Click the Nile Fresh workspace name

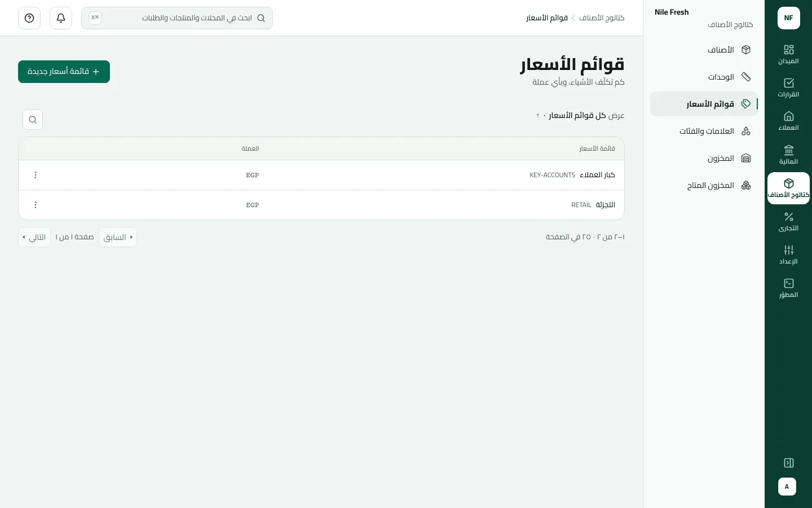[672, 12]
